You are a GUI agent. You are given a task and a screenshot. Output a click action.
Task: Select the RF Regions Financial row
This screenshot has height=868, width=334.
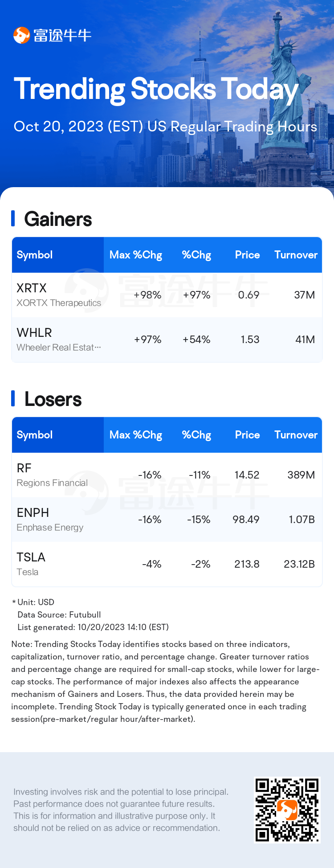[167, 475]
